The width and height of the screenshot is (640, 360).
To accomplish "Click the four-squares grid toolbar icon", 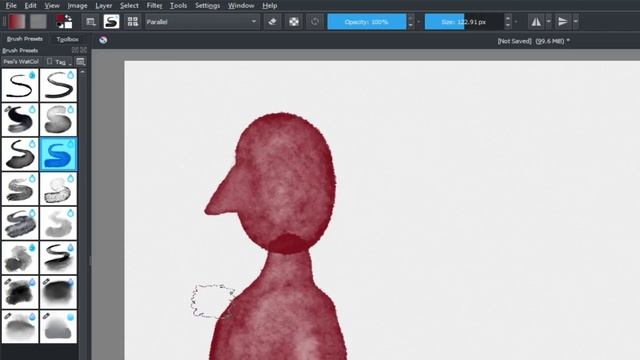I will point(133,22).
